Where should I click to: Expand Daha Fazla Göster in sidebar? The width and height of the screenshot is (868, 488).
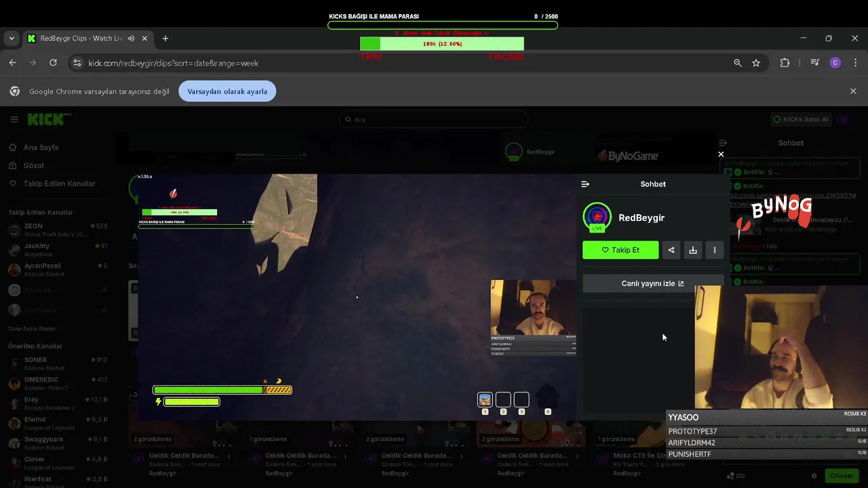tap(32, 329)
